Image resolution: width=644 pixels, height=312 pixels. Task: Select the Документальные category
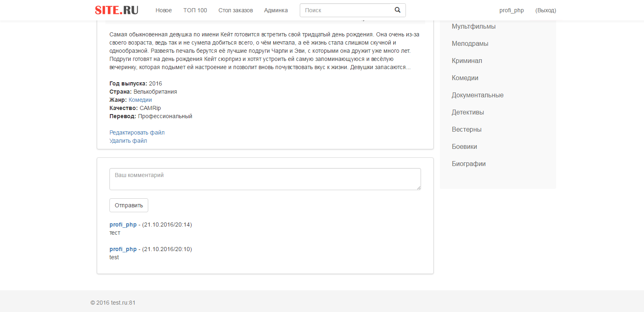(x=477, y=95)
